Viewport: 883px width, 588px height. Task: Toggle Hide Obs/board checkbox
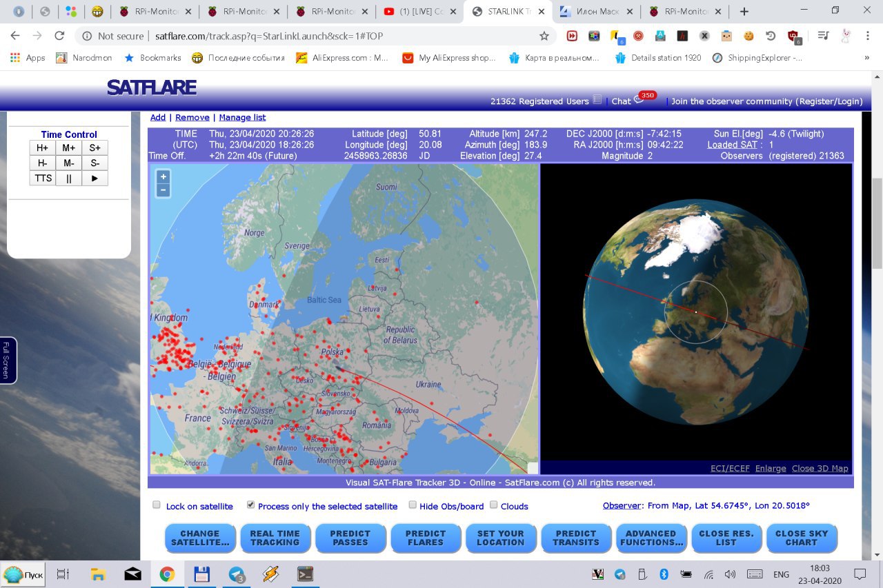point(413,505)
